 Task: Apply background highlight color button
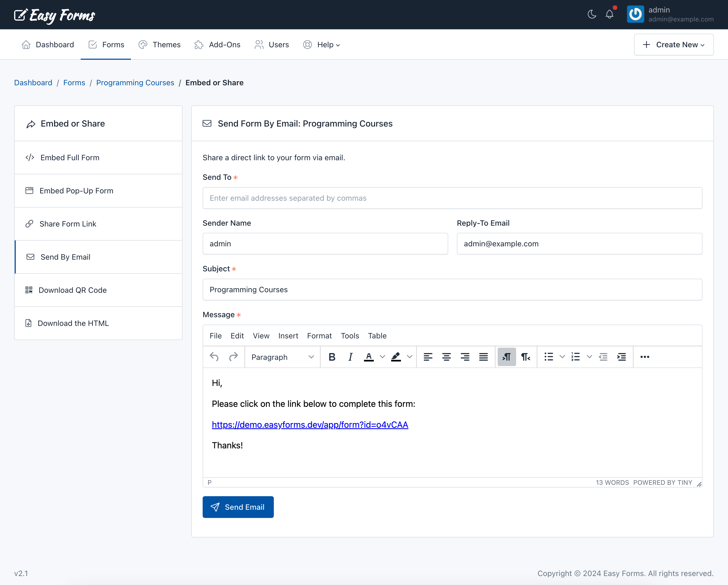pyautogui.click(x=396, y=357)
